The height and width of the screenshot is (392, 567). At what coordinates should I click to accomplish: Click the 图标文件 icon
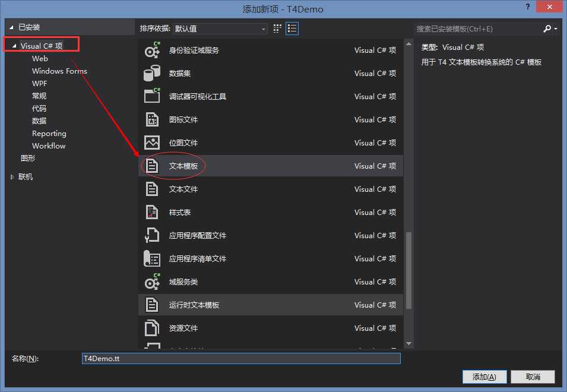152,120
